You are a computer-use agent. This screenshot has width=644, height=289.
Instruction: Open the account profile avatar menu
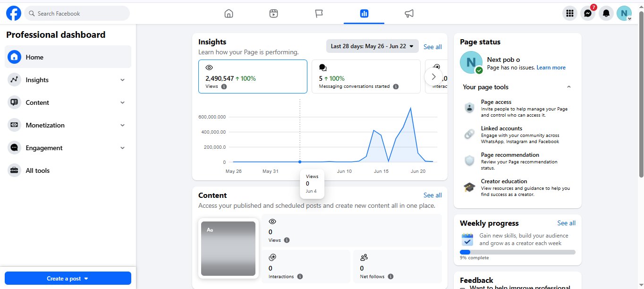624,14
